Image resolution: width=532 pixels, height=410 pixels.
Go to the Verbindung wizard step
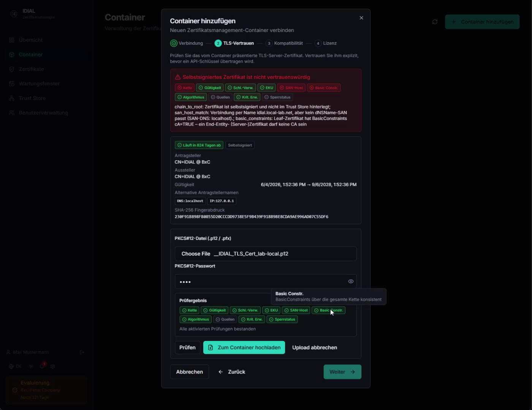pyautogui.click(x=187, y=43)
